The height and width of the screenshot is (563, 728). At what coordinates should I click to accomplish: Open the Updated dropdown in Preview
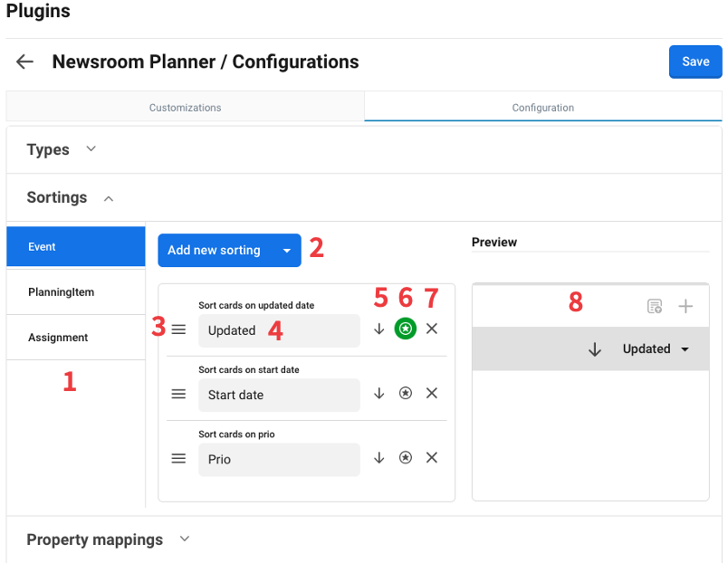coord(656,349)
